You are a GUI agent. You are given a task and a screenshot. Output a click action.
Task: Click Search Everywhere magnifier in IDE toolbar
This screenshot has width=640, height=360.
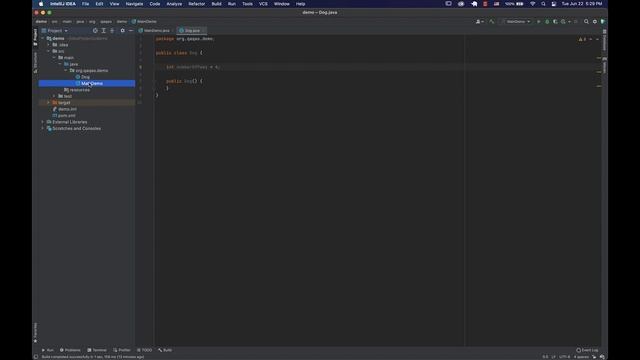[x=586, y=22]
